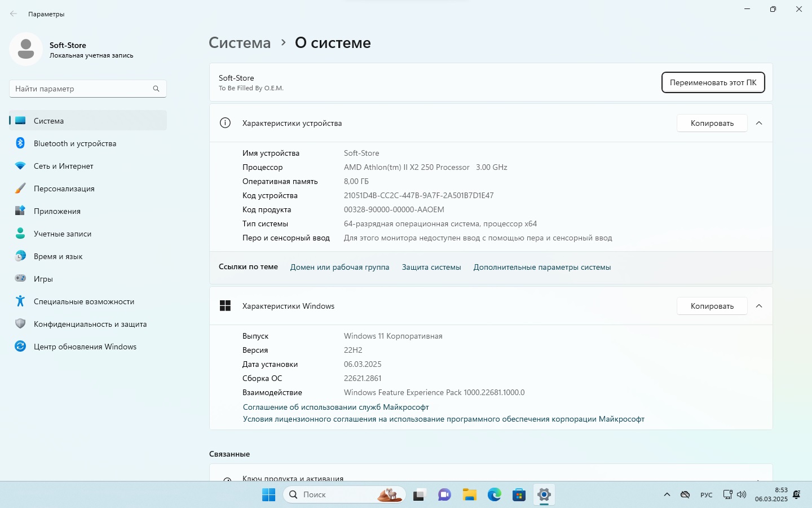Select the Система monitor icon in sidebar
Image resolution: width=812 pixels, height=508 pixels.
point(20,121)
